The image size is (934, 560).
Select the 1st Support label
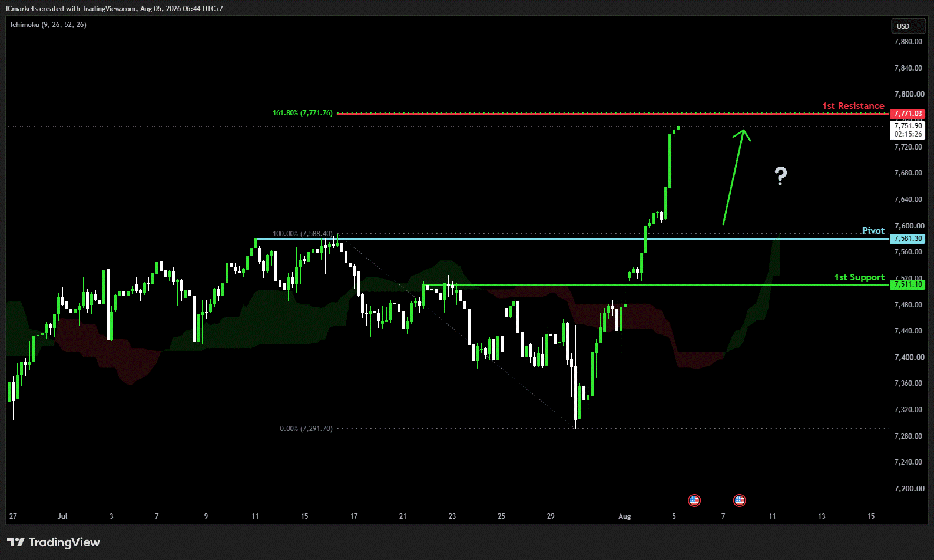(x=859, y=277)
